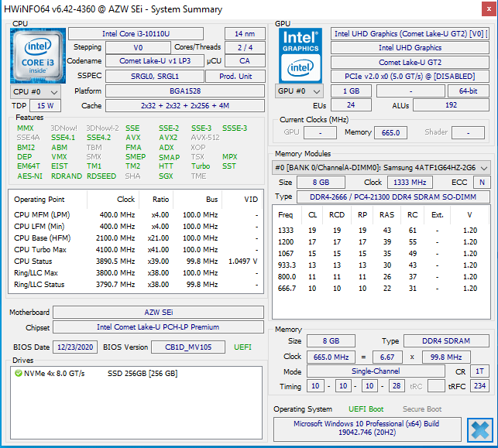The image size is (498, 448).
Task: Select the Stepping V0 value
Action: coord(138,48)
